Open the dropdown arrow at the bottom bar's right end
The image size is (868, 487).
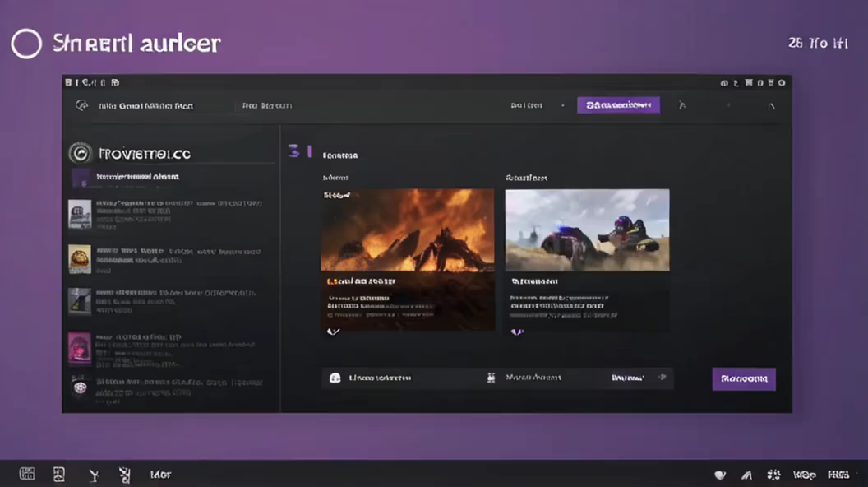[661, 378]
